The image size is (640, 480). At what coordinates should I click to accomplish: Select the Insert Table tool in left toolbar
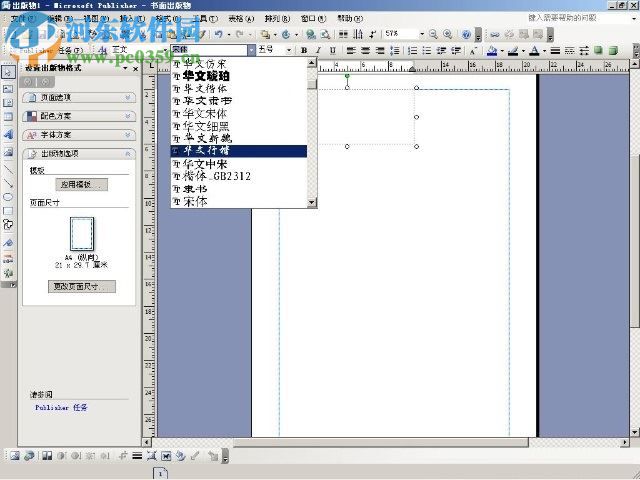(8, 117)
